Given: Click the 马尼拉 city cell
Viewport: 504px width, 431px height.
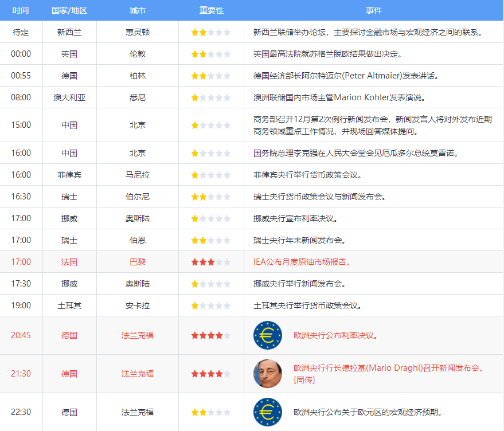Looking at the screenshot, I should (x=138, y=175).
